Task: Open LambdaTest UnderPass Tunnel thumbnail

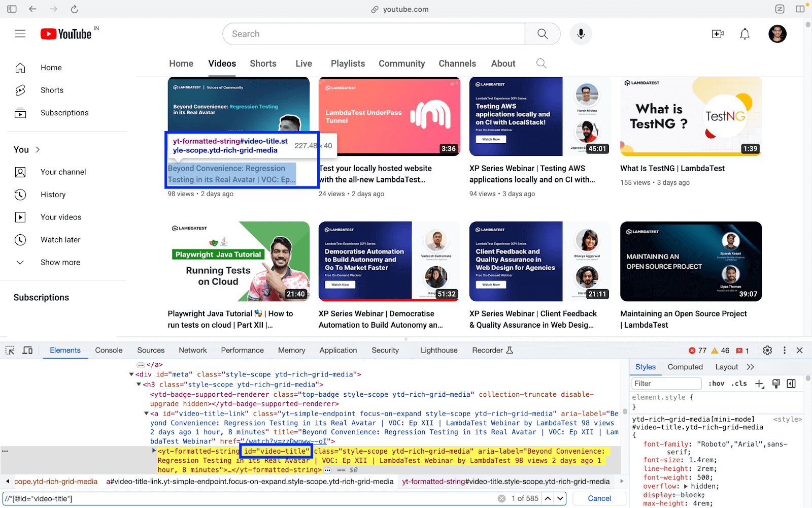Action: [389, 117]
